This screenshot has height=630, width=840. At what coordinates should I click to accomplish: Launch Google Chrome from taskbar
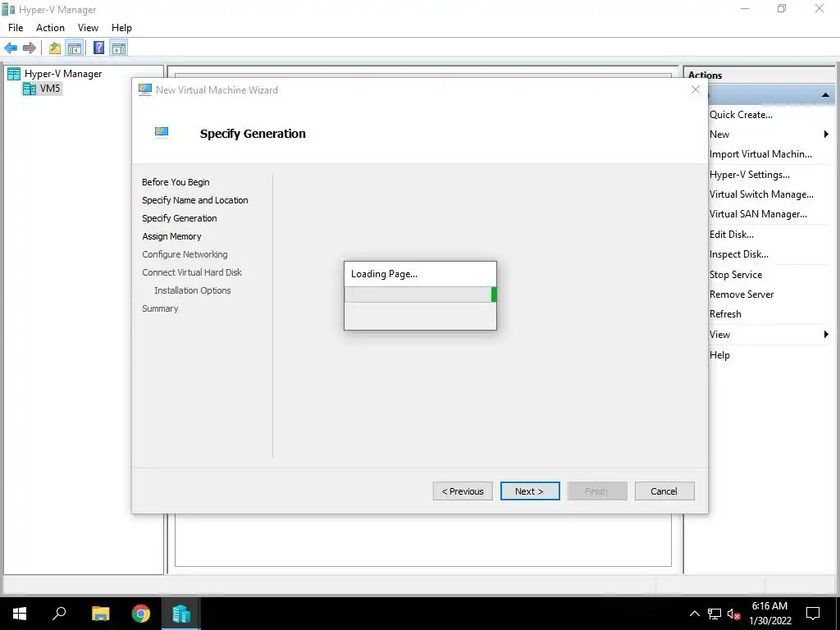(141, 614)
